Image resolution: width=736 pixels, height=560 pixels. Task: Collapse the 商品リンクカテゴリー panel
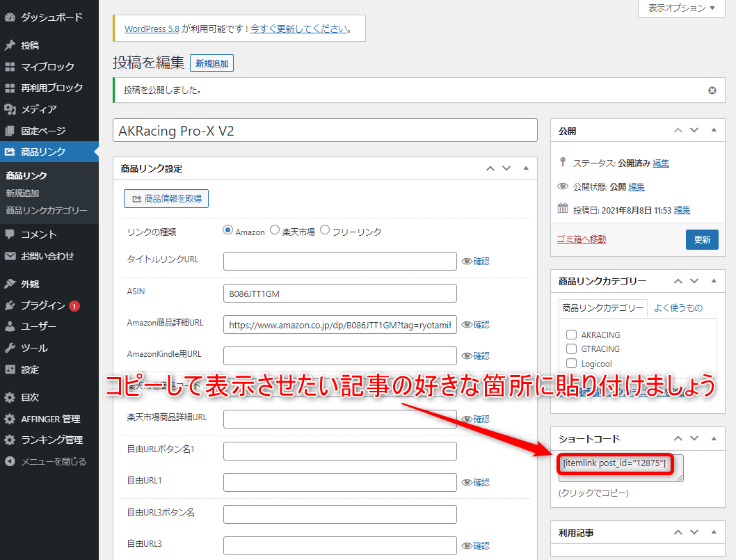[x=714, y=281]
